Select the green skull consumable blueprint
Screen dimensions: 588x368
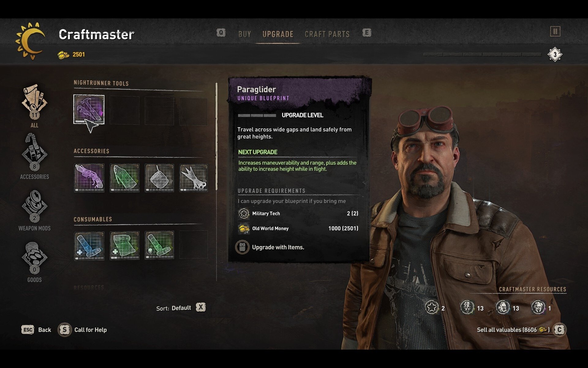159,245
